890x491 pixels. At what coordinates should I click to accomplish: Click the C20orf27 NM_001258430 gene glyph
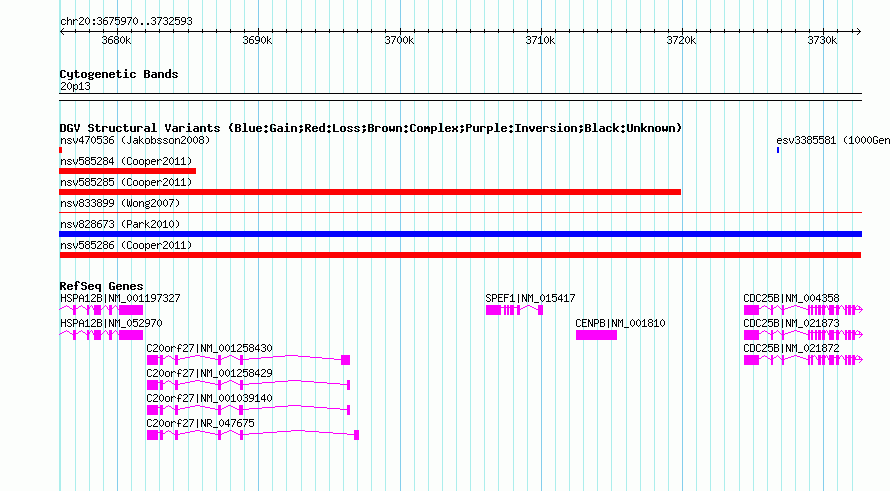[x=248, y=360]
